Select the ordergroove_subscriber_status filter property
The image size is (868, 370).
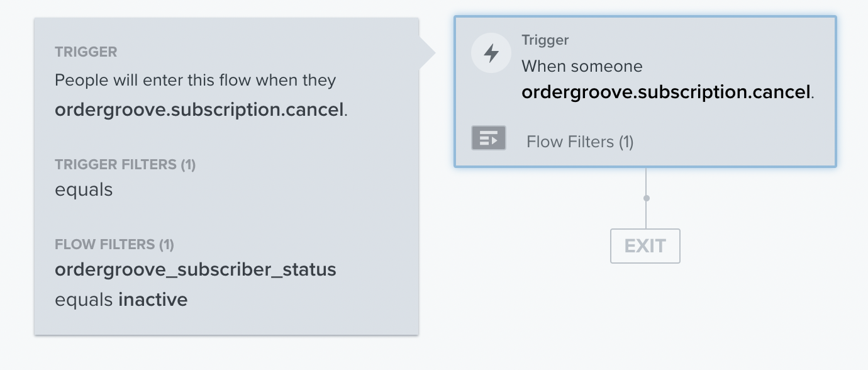[196, 269]
